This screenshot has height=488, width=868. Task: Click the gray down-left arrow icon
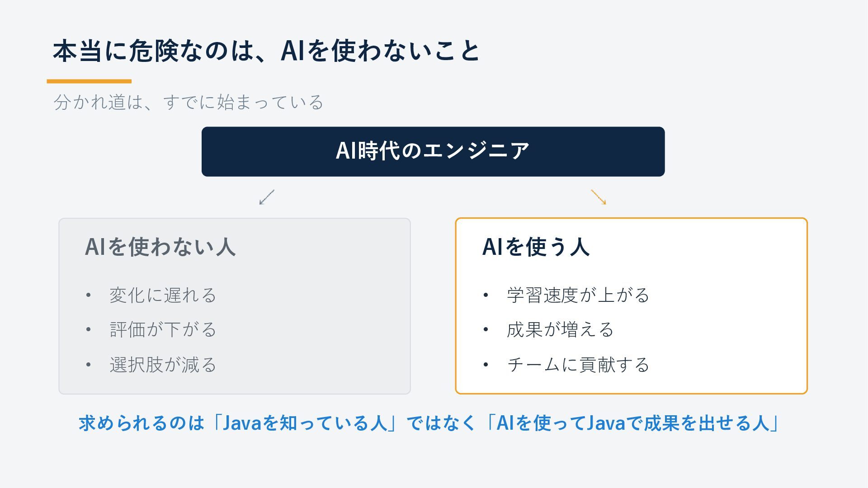267,197
